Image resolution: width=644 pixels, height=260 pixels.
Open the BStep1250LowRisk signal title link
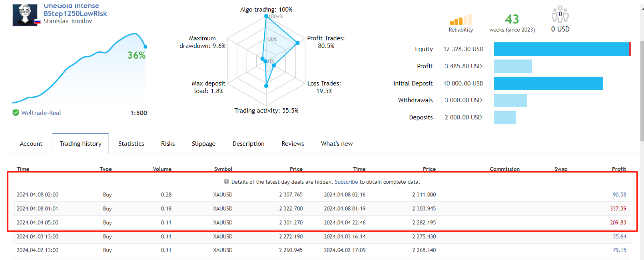[x=75, y=14]
